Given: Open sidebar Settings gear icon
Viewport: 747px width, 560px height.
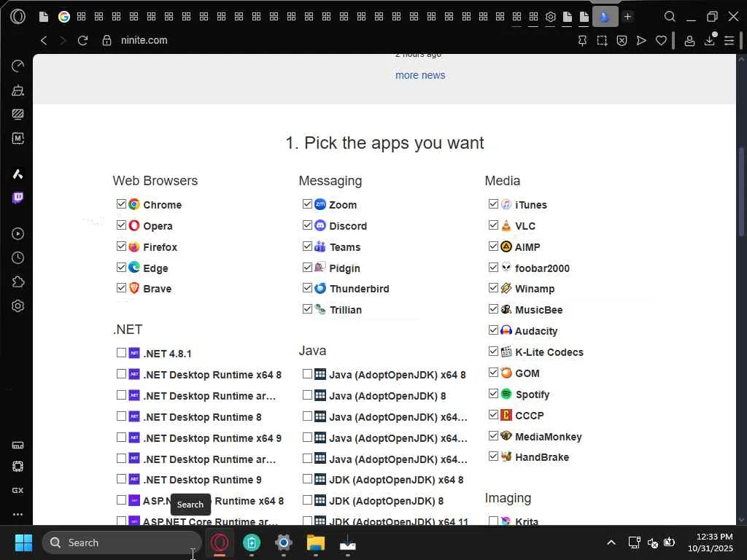Looking at the screenshot, I should click(18, 306).
